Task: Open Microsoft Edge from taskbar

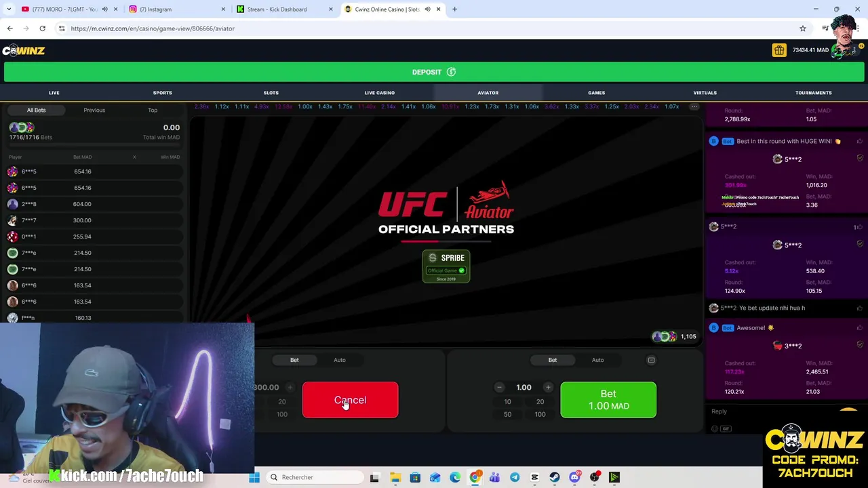Action: pyautogui.click(x=455, y=477)
